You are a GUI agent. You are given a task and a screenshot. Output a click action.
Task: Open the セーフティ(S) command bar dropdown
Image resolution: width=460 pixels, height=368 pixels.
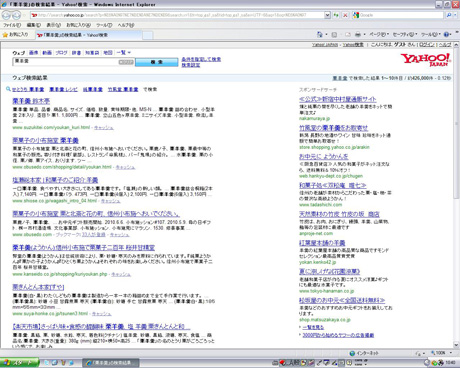coord(405,34)
